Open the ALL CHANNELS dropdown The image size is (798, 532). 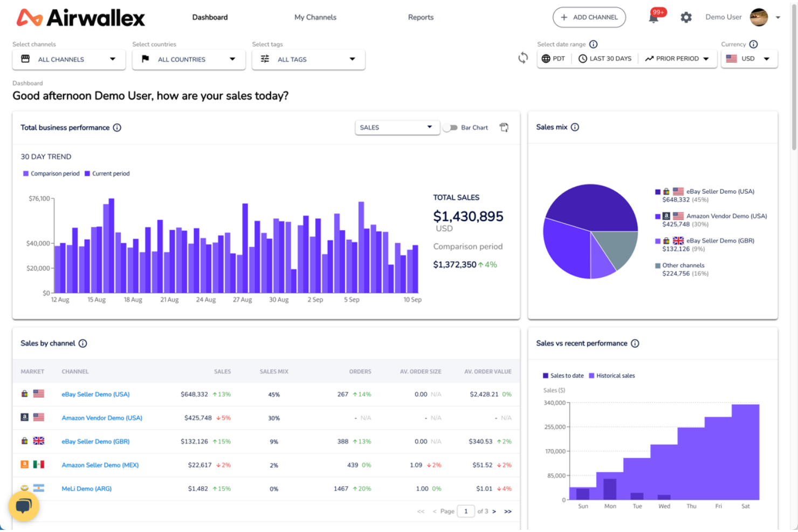68,59
